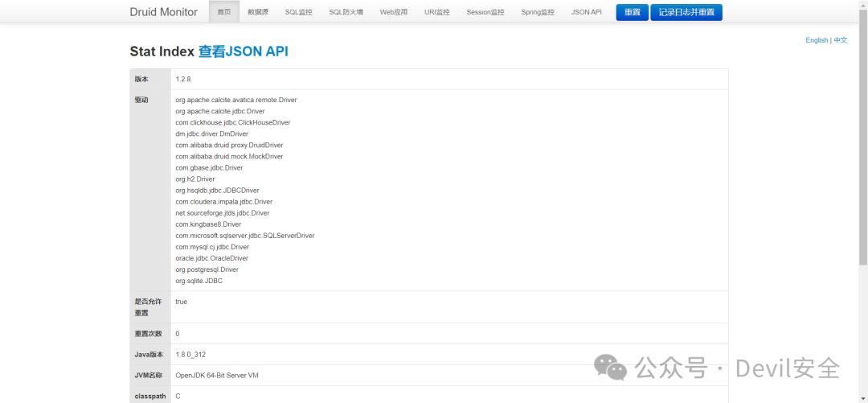Click org.apache.calcite.jdbc.Driver entry
The height and width of the screenshot is (403, 868).
(220, 112)
